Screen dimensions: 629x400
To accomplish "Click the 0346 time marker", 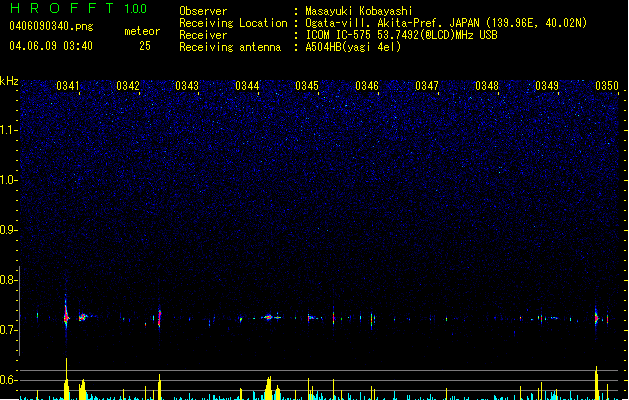I will 367,86.
